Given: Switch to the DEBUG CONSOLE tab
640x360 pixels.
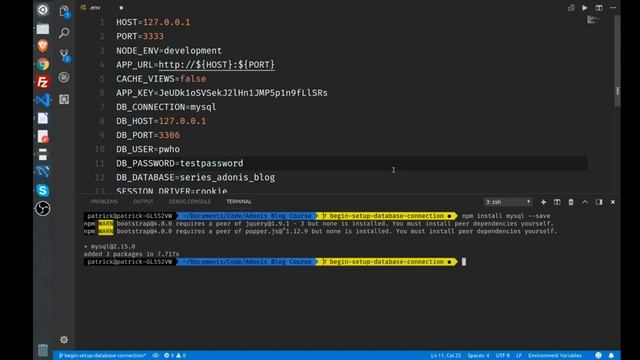Looking at the screenshot, I should pyautogui.click(x=190, y=202).
